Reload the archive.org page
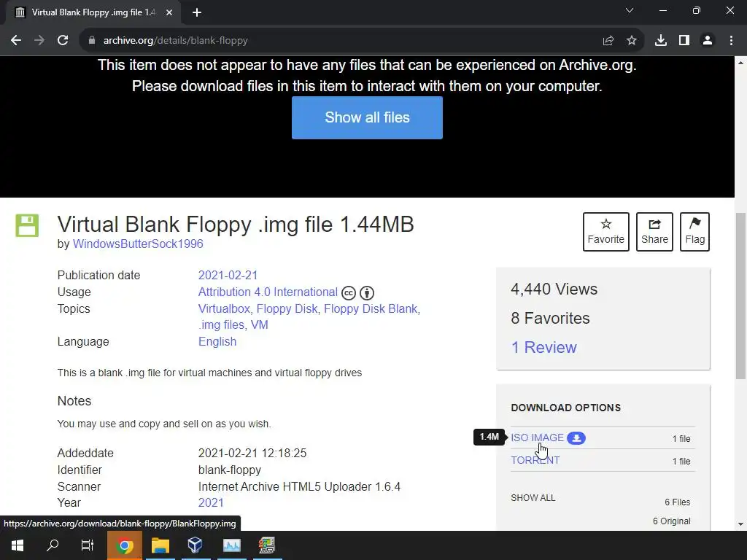 click(63, 41)
